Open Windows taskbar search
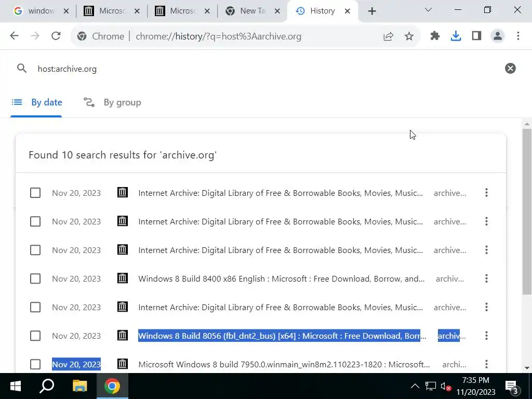This screenshot has width=532, height=399. pos(47,386)
